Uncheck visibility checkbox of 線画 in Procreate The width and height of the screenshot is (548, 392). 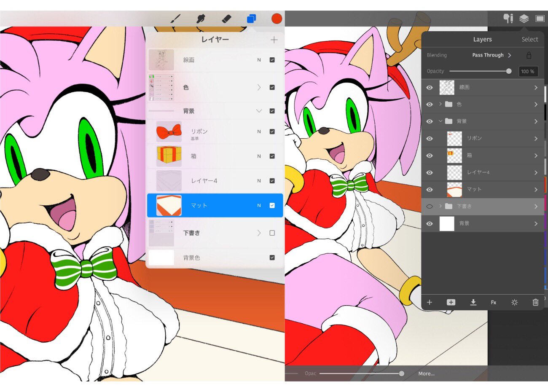click(x=272, y=60)
